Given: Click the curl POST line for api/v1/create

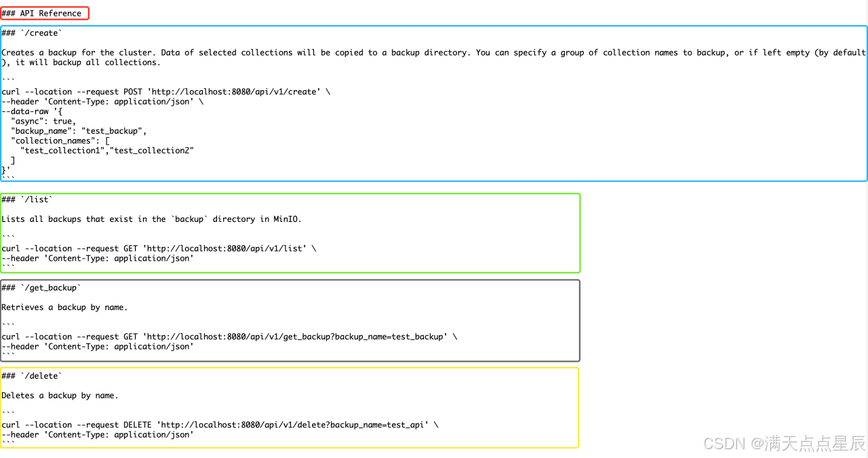Looking at the screenshot, I should [x=166, y=92].
